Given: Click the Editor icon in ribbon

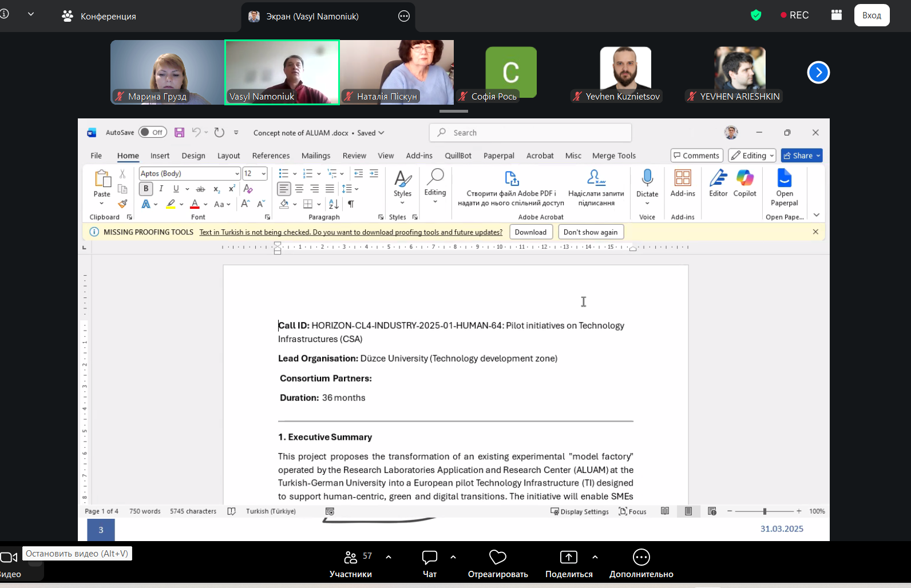Looking at the screenshot, I should click(x=718, y=178).
